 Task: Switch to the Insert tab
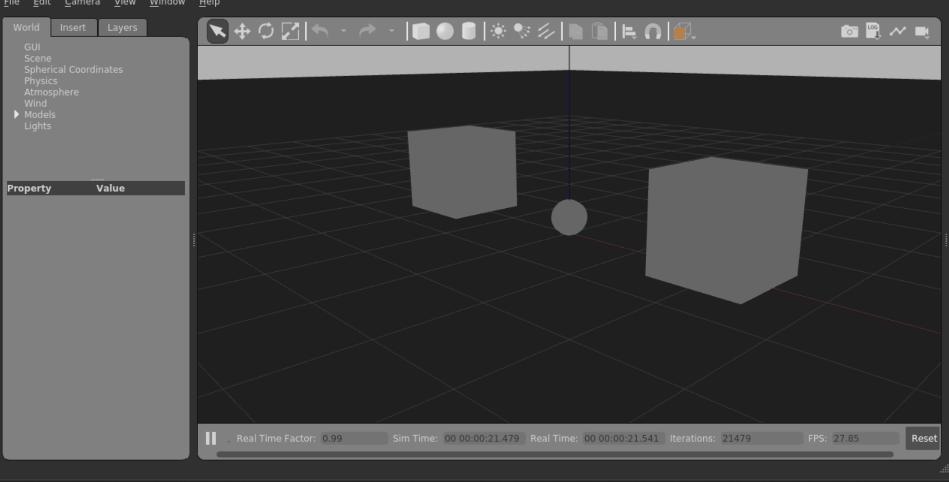73,28
